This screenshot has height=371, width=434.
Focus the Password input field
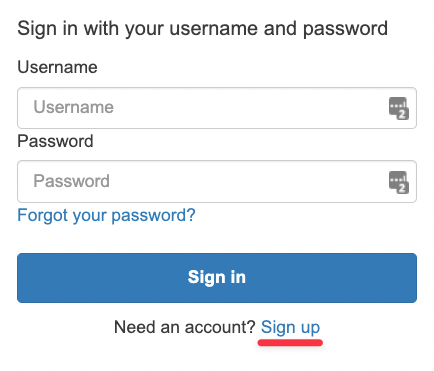pos(217,181)
